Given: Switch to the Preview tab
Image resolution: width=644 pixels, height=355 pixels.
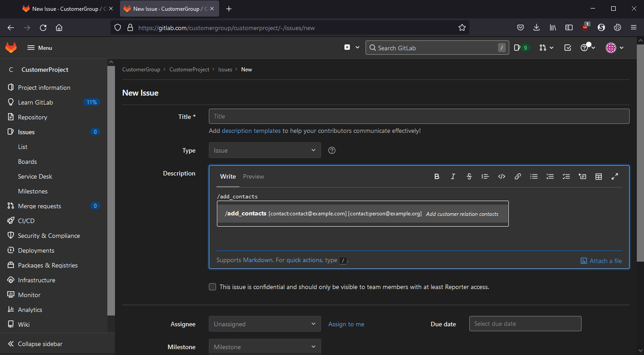Looking at the screenshot, I should tap(253, 177).
